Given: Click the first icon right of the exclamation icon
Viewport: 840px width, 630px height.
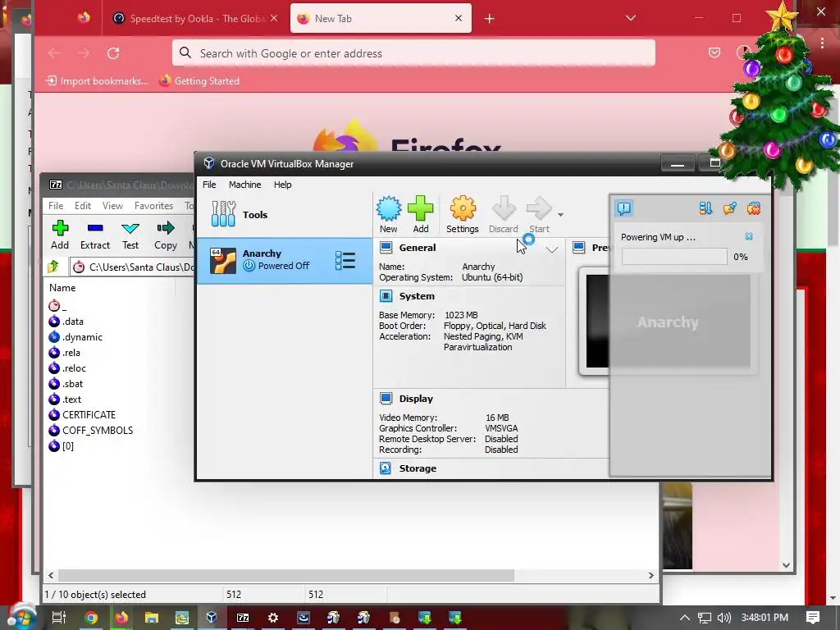Looking at the screenshot, I should coord(705,208).
